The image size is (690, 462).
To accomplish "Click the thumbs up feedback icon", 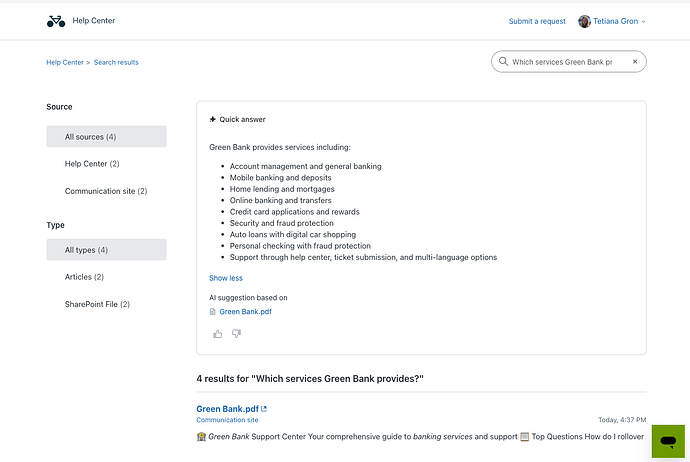I will [217, 334].
